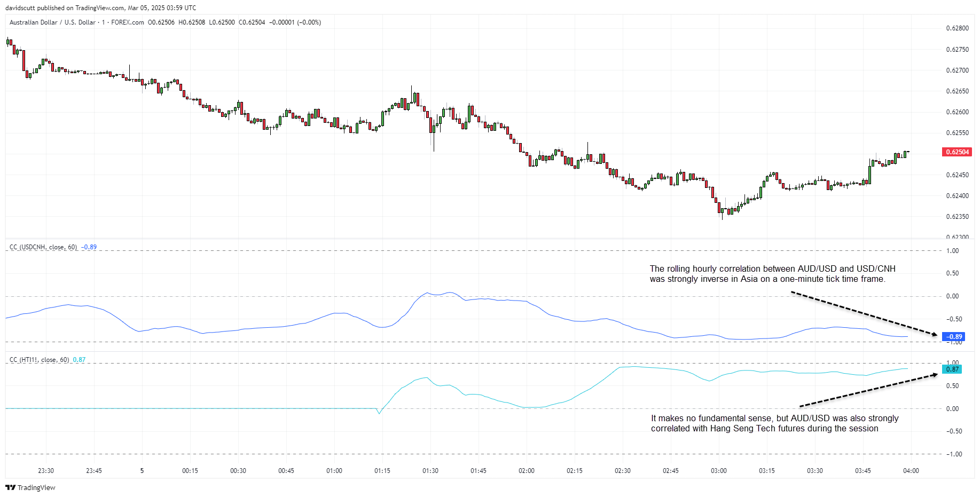
Task: Click the 0.62700 price axis label
Action: 957,70
